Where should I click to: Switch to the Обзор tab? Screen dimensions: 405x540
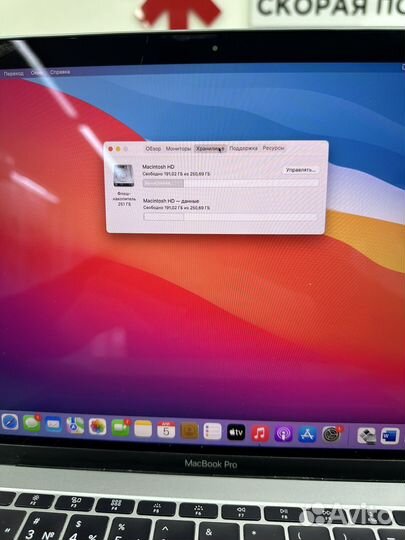pos(153,149)
